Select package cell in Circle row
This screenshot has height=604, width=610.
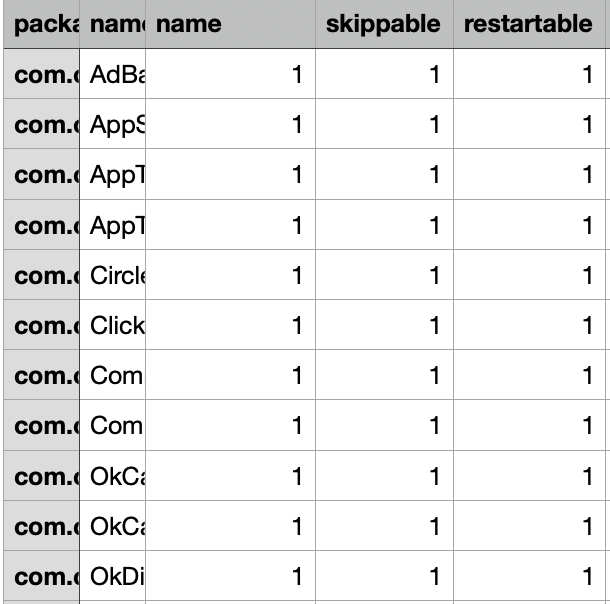pos(41,275)
